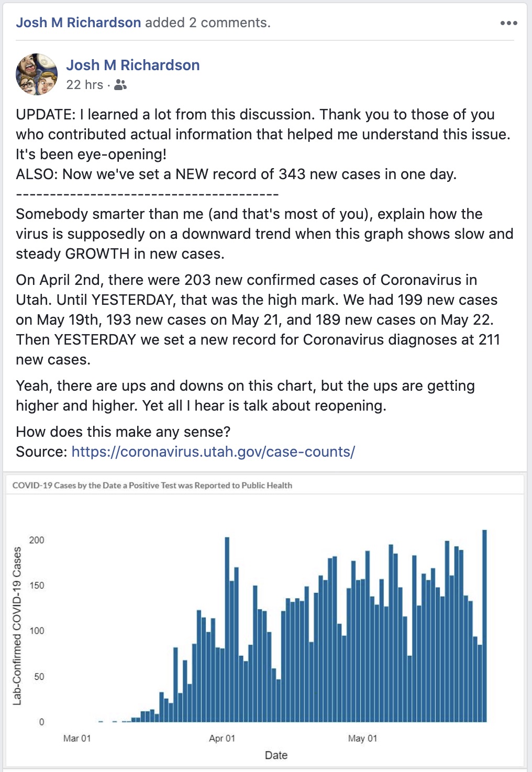Image resolution: width=532 pixels, height=772 pixels.
Task: Click Josh M Richardson in "added 2 comments" header
Action: [x=79, y=23]
